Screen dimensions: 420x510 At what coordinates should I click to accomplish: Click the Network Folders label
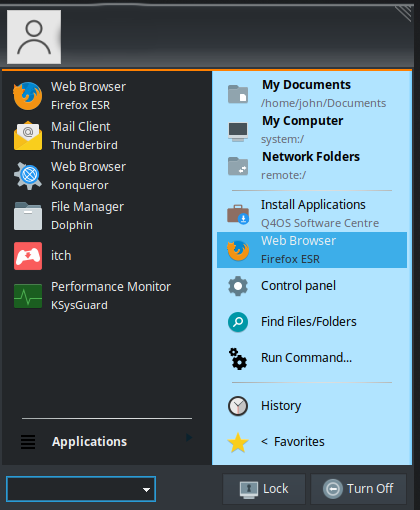tap(311, 157)
